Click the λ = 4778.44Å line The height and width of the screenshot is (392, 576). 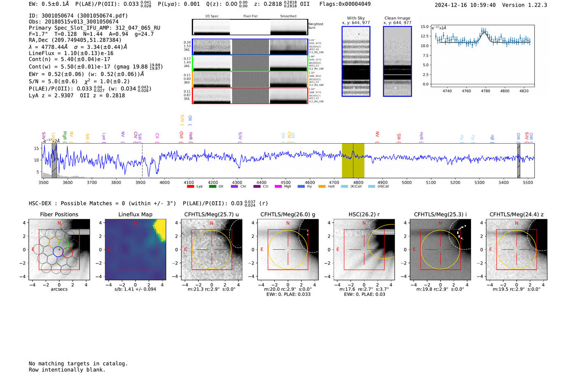click(78, 47)
